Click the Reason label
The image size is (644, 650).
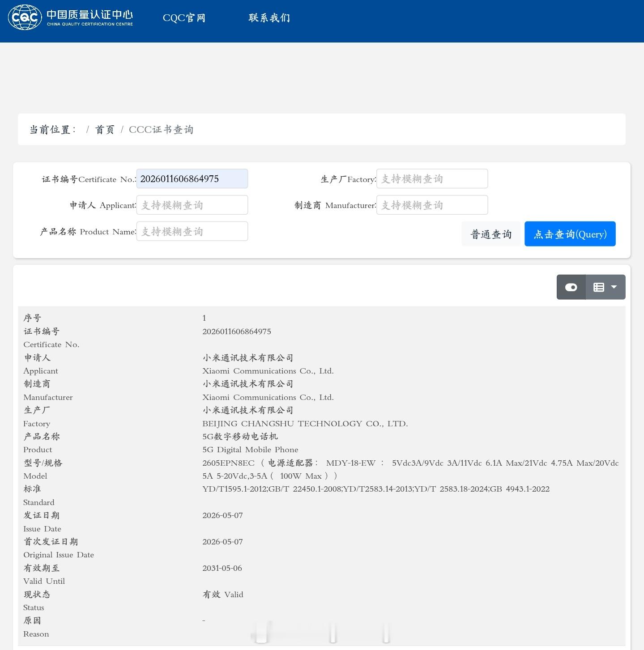pyautogui.click(x=36, y=634)
